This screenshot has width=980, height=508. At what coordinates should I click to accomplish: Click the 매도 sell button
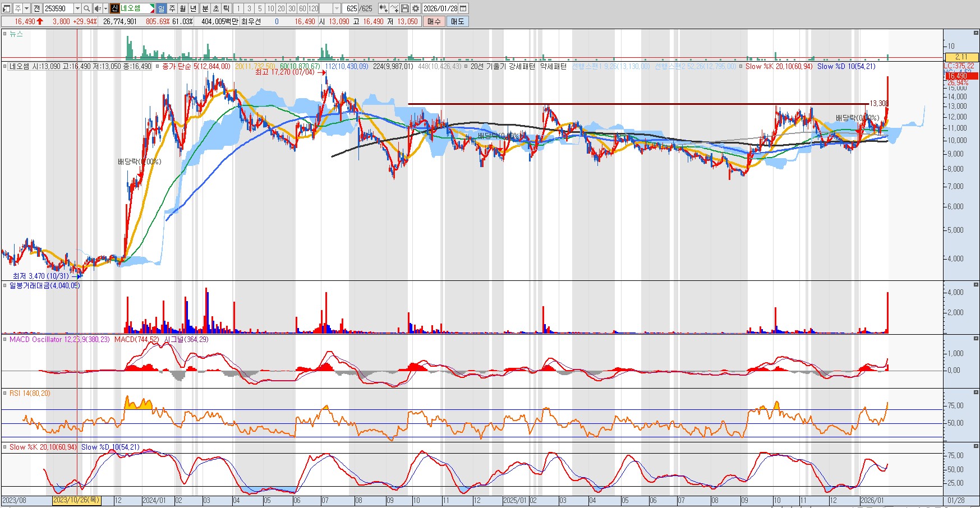(457, 21)
